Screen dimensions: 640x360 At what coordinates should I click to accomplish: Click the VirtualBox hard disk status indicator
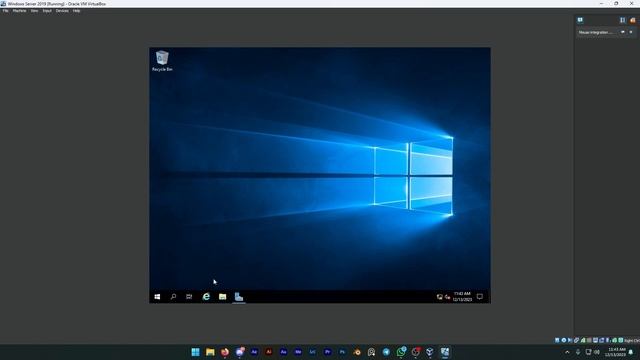click(557, 340)
